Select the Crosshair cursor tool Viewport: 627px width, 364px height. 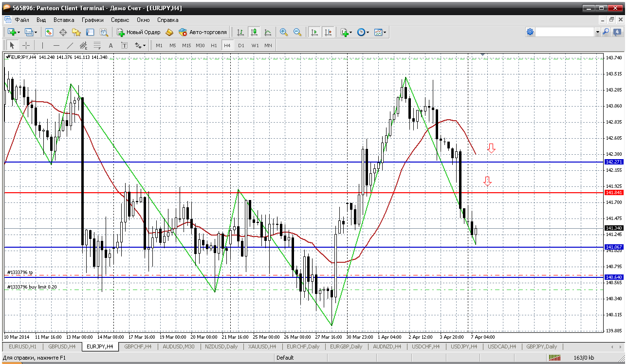[x=26, y=45]
